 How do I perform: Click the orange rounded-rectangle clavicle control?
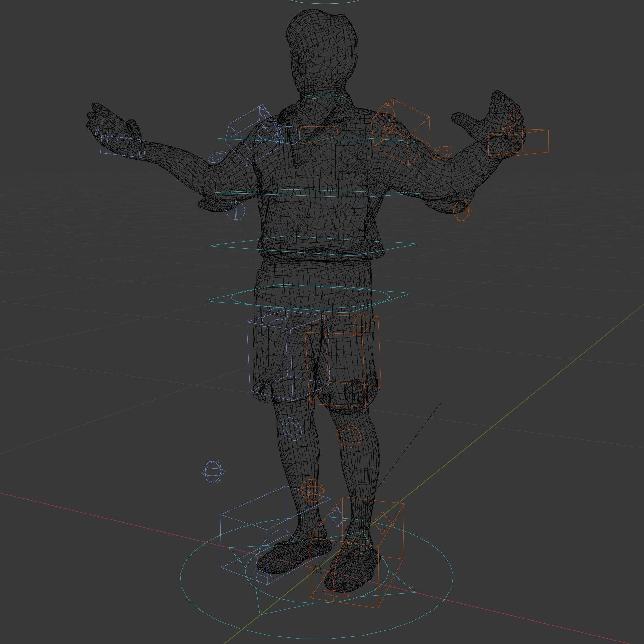(x=318, y=135)
